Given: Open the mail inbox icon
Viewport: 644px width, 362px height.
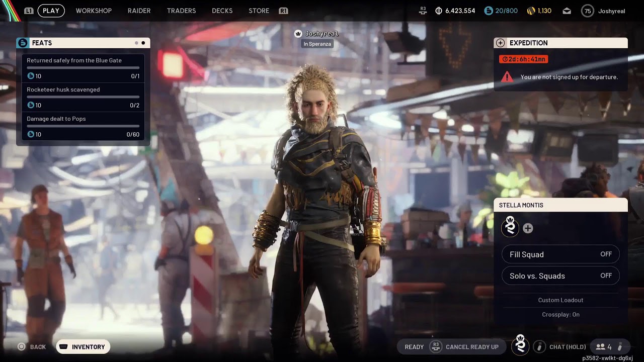Looking at the screenshot, I should tap(567, 11).
